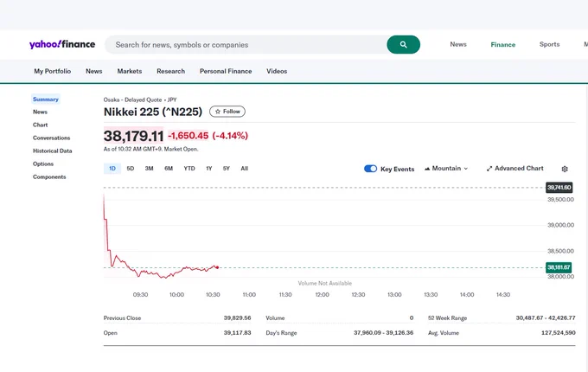The image size is (588, 372).
Task: Select the 6M time range
Action: (169, 169)
